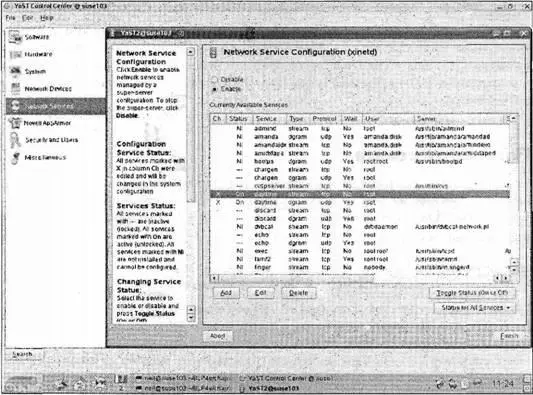Open the File menu
The height and width of the screenshot is (395, 533).
tap(11, 18)
